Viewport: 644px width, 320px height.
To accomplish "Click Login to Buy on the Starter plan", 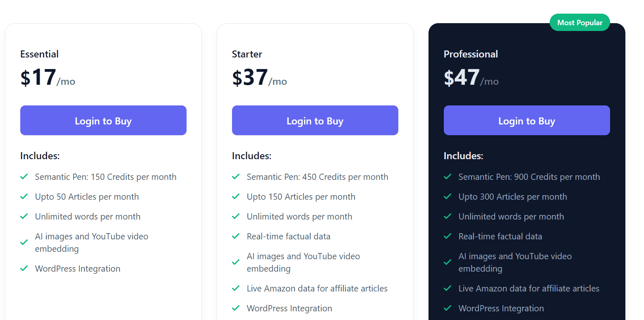I will point(315,120).
